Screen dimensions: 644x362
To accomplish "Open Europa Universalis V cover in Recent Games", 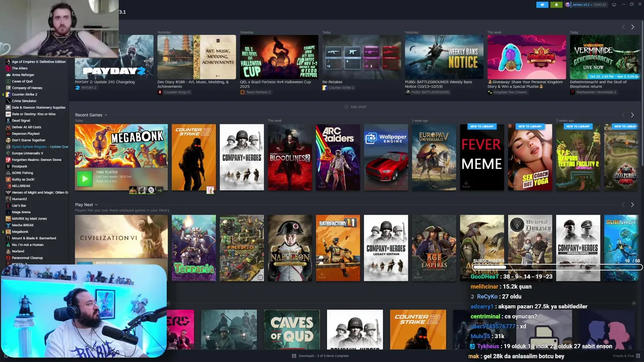I will (434, 157).
